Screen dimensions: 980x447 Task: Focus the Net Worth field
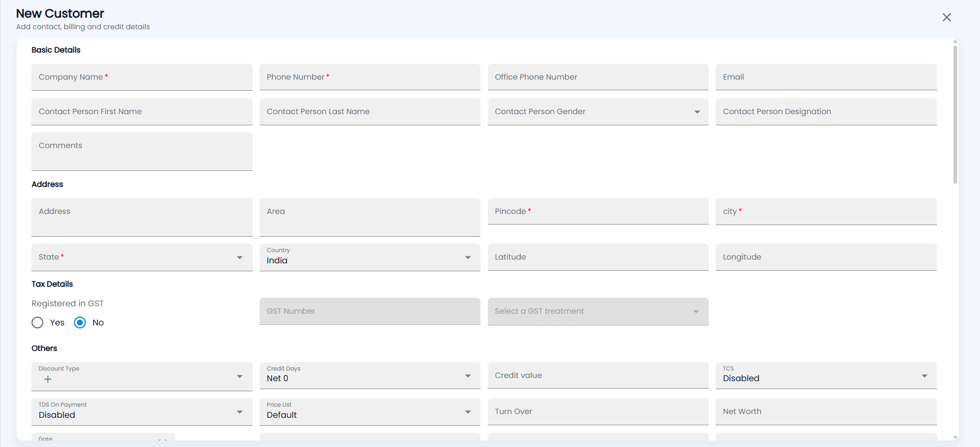[x=826, y=412]
